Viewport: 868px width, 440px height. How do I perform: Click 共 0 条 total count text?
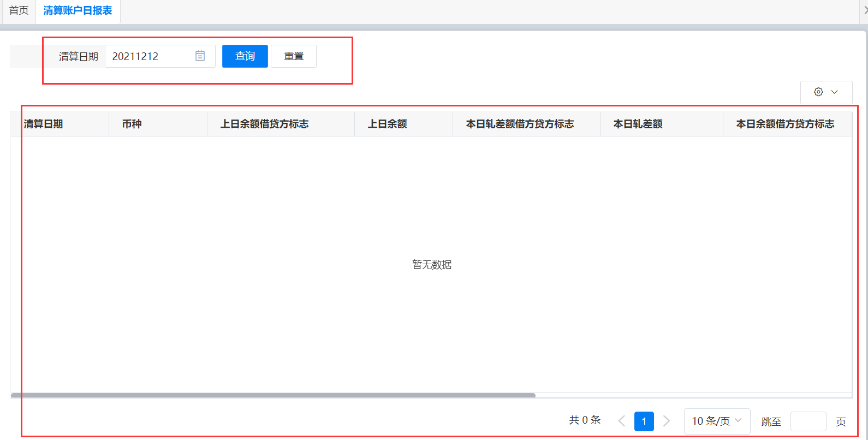[x=585, y=420]
